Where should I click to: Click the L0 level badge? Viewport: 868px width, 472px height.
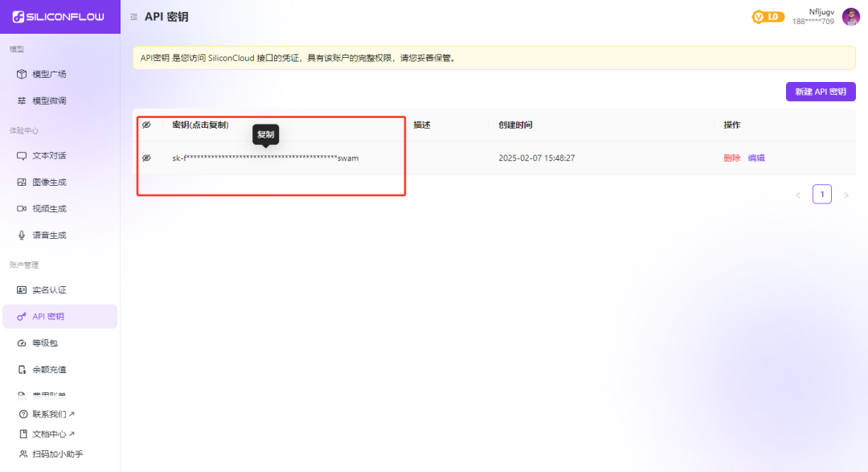coord(768,17)
